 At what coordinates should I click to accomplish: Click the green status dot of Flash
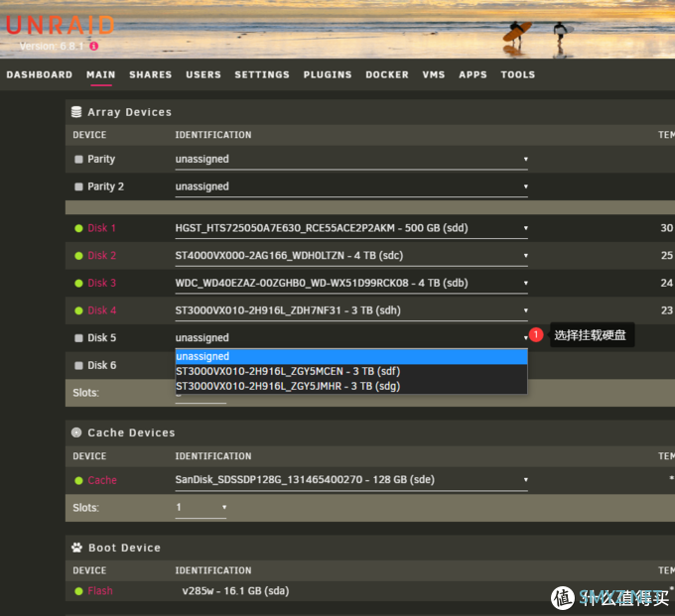78,591
